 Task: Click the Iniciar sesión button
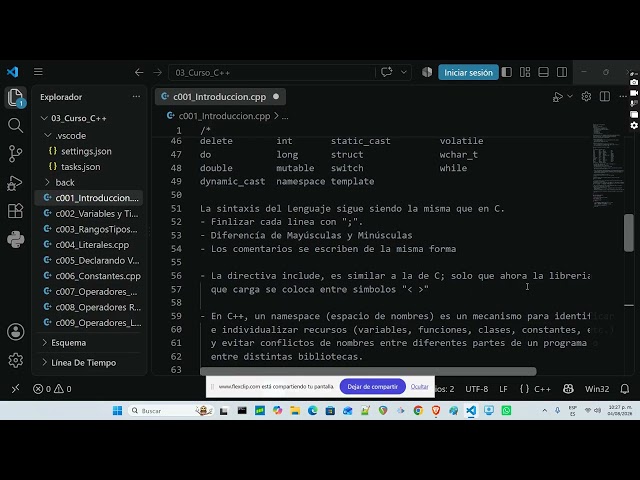point(468,72)
